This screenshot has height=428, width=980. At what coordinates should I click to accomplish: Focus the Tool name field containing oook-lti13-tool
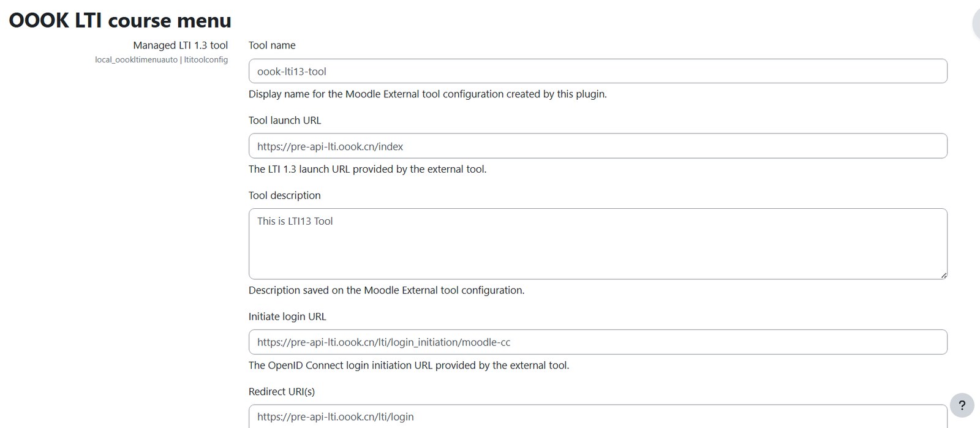pos(598,71)
